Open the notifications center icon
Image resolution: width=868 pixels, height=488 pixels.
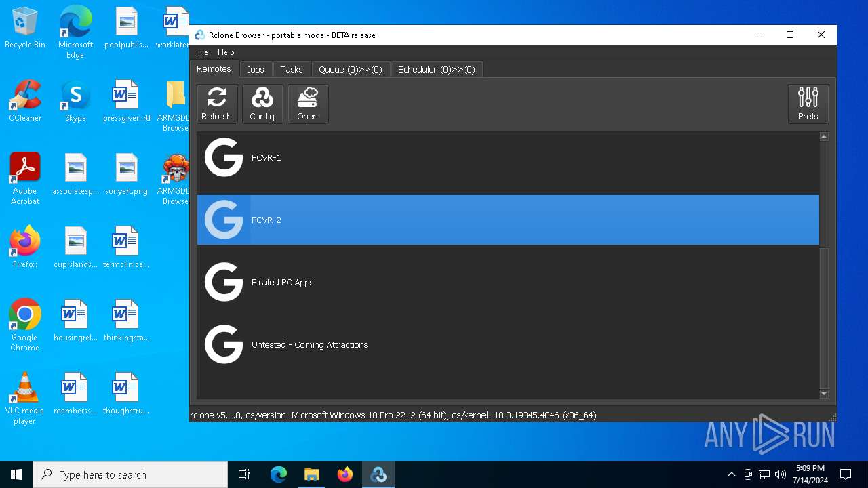pyautogui.click(x=846, y=474)
